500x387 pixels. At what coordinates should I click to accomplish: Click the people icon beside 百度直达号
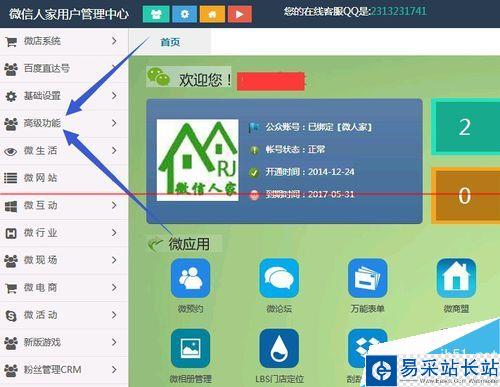pos(11,69)
